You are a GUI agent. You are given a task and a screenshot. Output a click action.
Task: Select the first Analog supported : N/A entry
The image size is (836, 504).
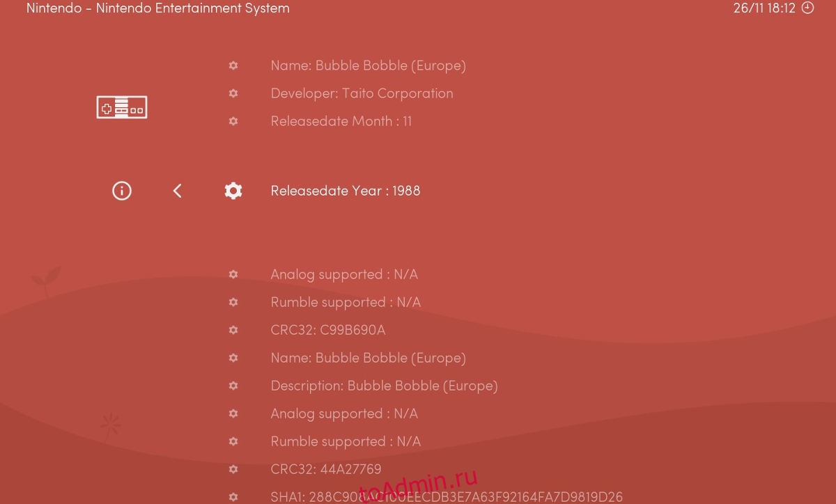click(x=344, y=274)
